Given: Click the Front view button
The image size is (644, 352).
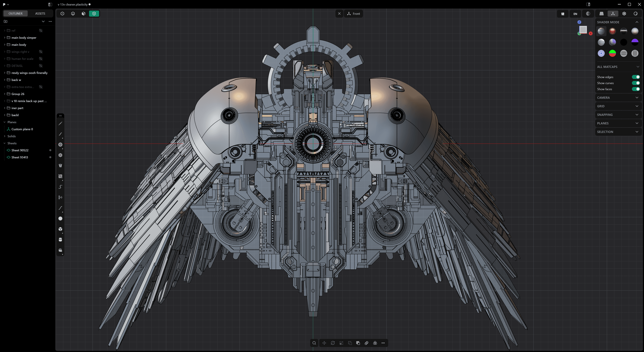Looking at the screenshot, I should click(354, 14).
